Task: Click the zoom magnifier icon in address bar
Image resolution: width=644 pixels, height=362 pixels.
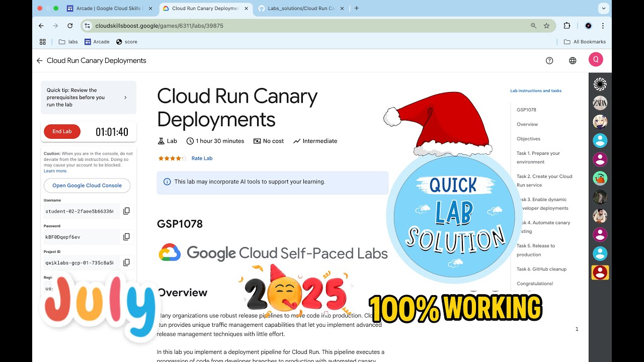Action: [533, 26]
